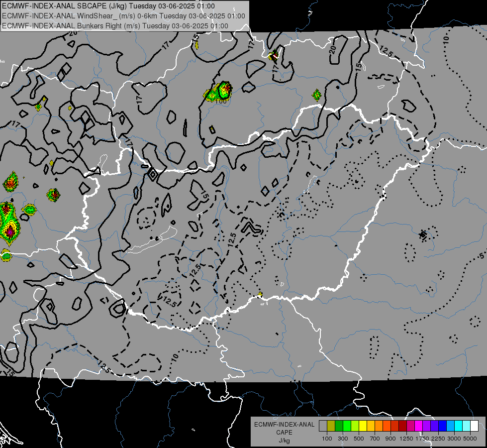This screenshot has height=448, width=487.
Task: Click the WindShear 0-6km title line
Action: [x=123, y=16]
